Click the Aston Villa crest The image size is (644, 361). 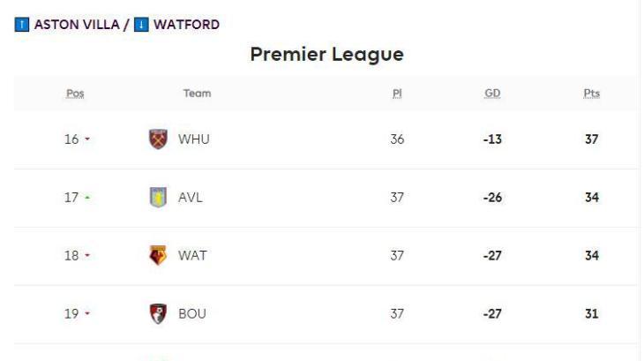coord(158,197)
